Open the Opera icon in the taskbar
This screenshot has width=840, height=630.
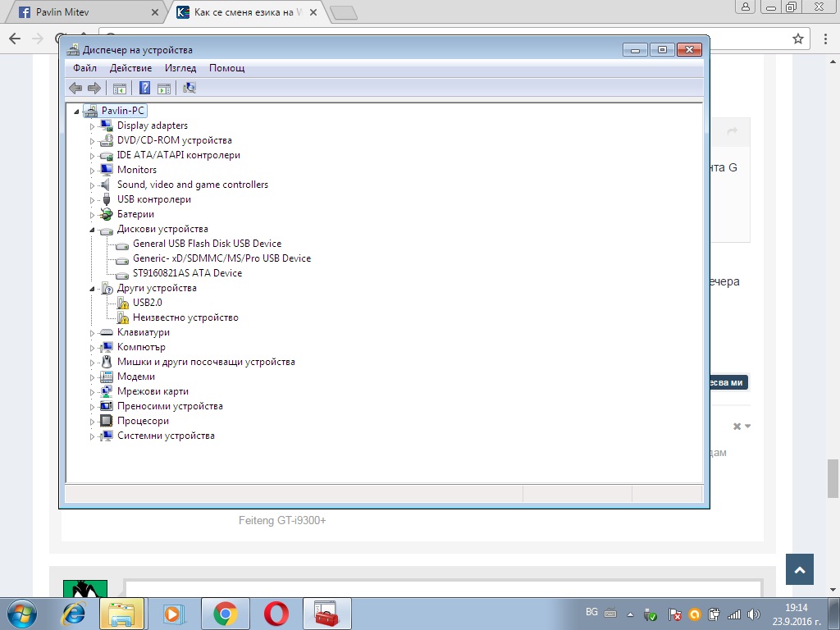click(276, 614)
